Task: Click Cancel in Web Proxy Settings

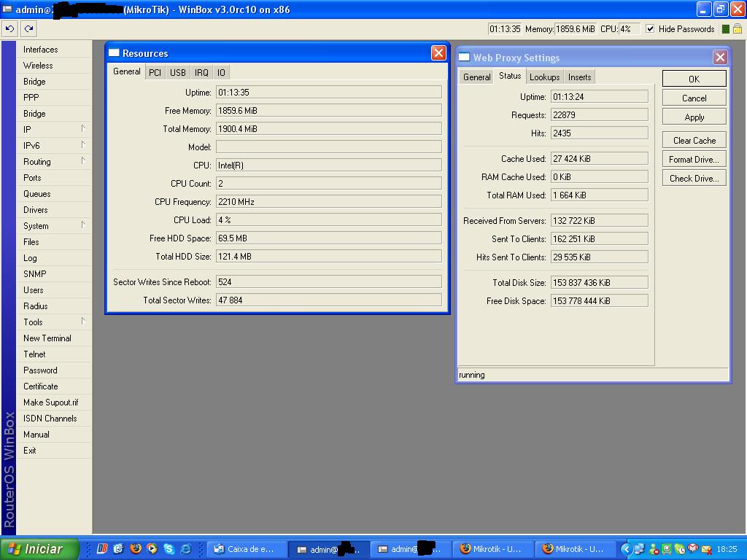Action: pyautogui.click(x=694, y=98)
